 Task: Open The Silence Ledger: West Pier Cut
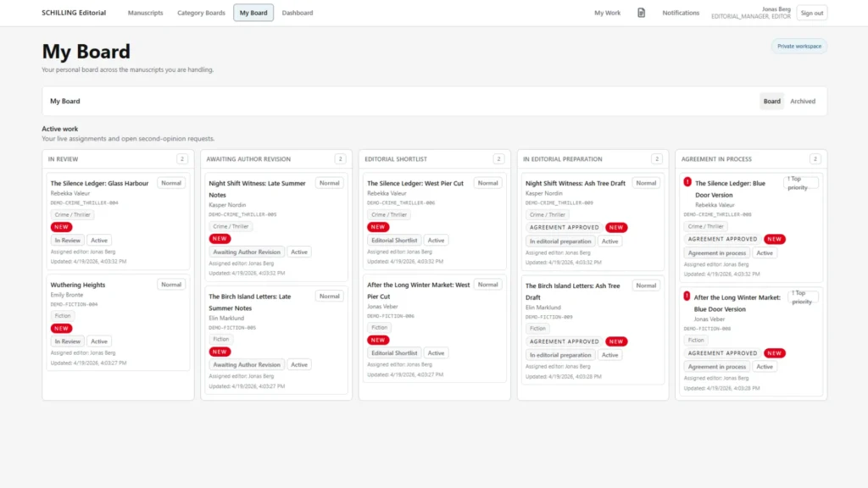click(x=415, y=183)
